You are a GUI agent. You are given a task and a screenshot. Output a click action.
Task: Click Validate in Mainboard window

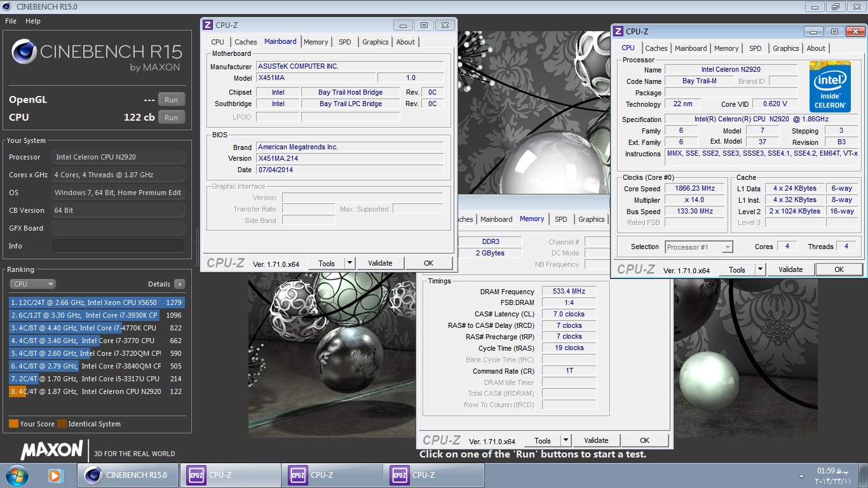(x=380, y=263)
